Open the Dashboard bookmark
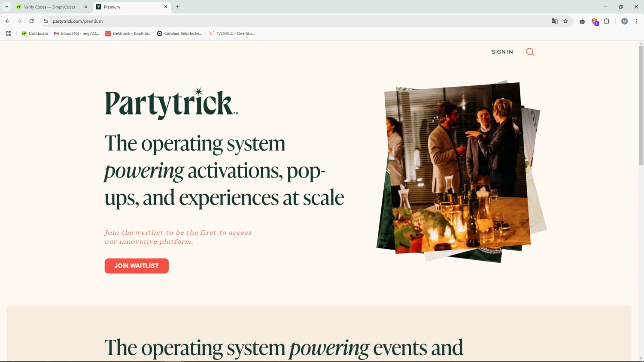The image size is (644, 362). point(35,33)
